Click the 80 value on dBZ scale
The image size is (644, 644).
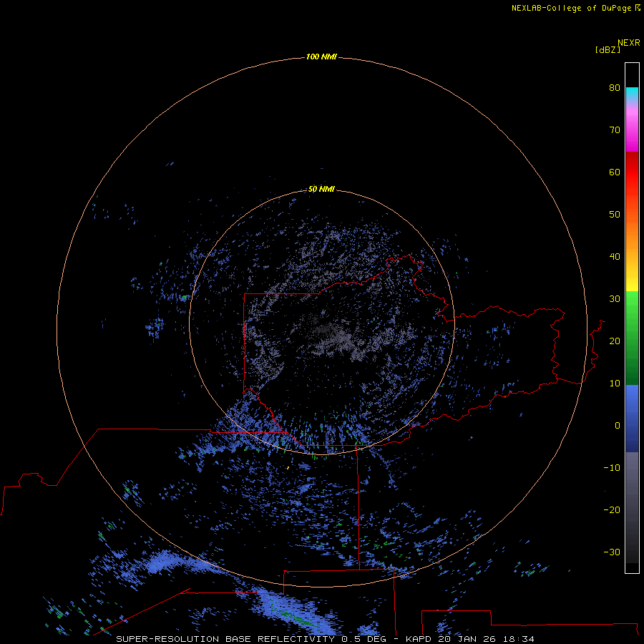click(x=615, y=87)
